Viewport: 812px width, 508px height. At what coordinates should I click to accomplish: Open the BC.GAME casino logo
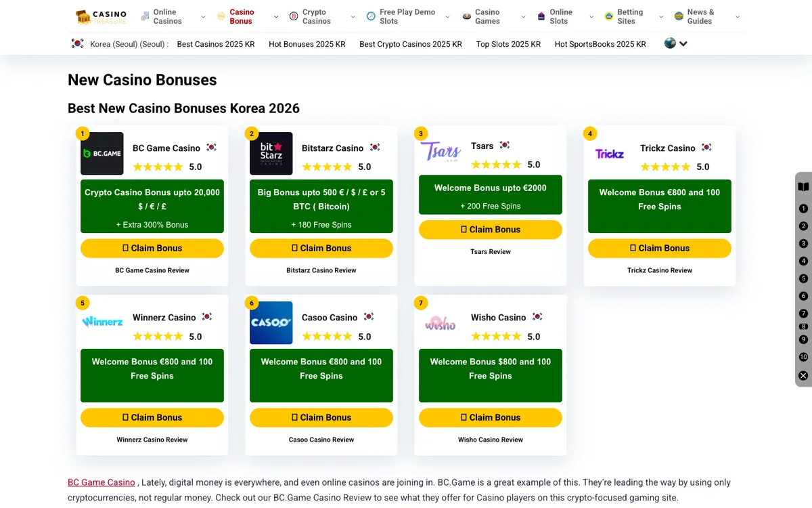coord(102,153)
